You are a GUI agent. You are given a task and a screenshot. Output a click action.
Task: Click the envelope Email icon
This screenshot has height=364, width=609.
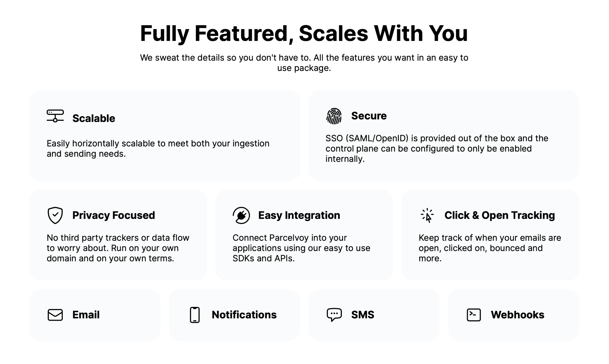click(55, 315)
